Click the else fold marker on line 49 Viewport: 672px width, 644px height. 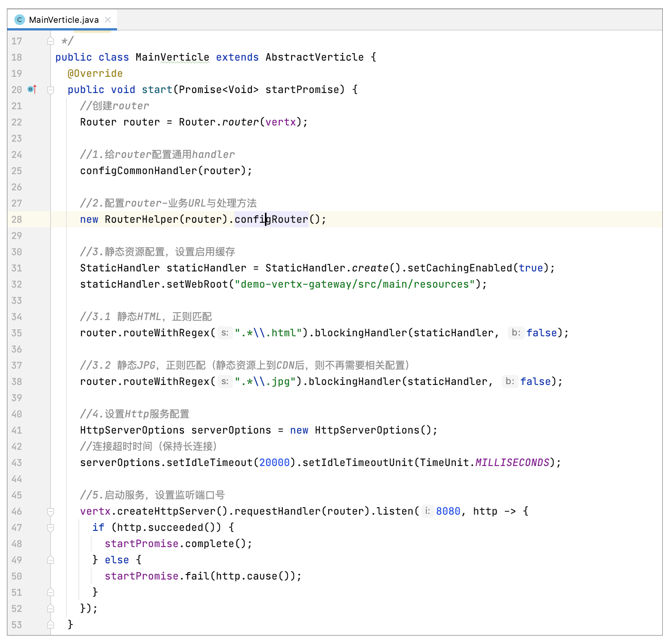click(51, 560)
